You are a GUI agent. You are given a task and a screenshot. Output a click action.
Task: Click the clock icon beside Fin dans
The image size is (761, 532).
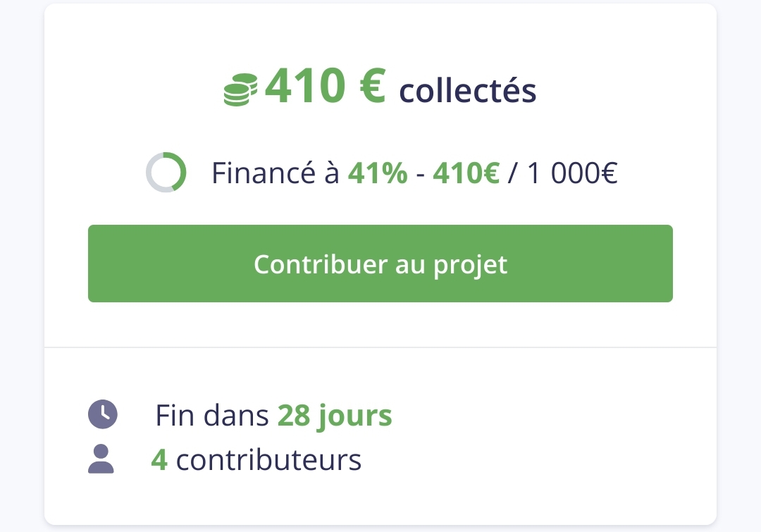point(103,414)
